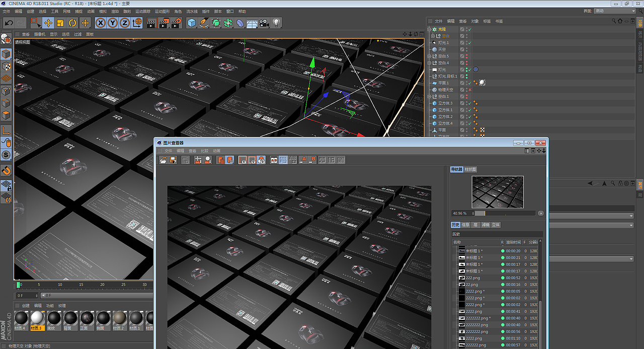Open search in Object Manager
Image resolution: width=644 pixels, height=349 pixels.
click(614, 21)
